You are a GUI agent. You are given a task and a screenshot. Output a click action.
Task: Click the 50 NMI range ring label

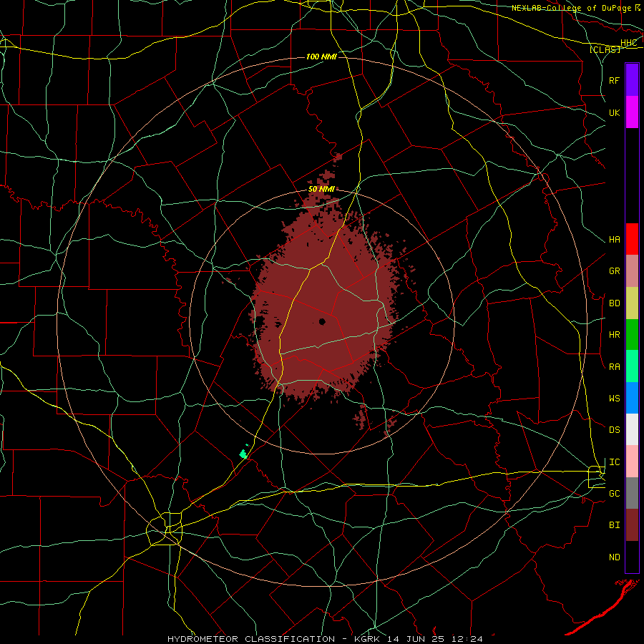point(321,190)
